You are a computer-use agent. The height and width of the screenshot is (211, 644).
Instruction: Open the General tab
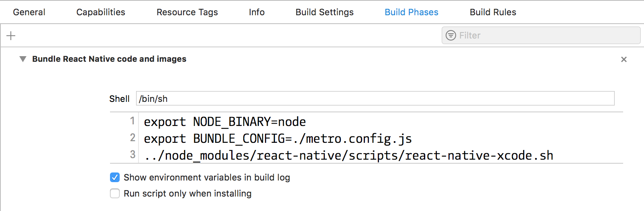pos(29,12)
